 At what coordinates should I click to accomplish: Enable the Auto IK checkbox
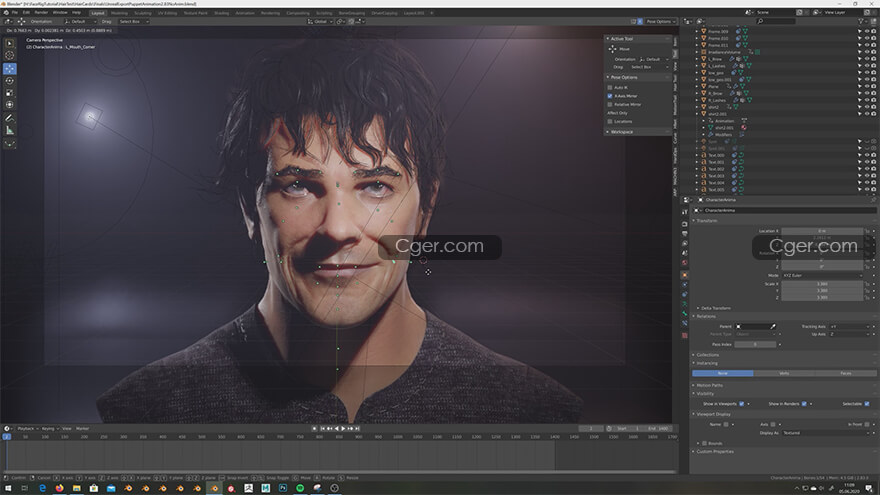pyautogui.click(x=610, y=88)
